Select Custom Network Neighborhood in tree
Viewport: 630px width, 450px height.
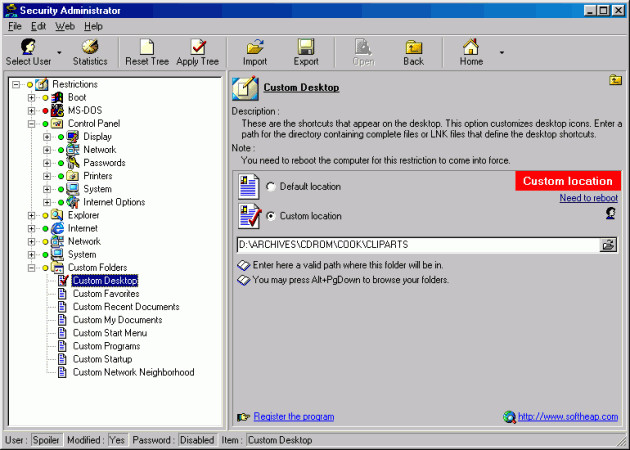(133, 372)
